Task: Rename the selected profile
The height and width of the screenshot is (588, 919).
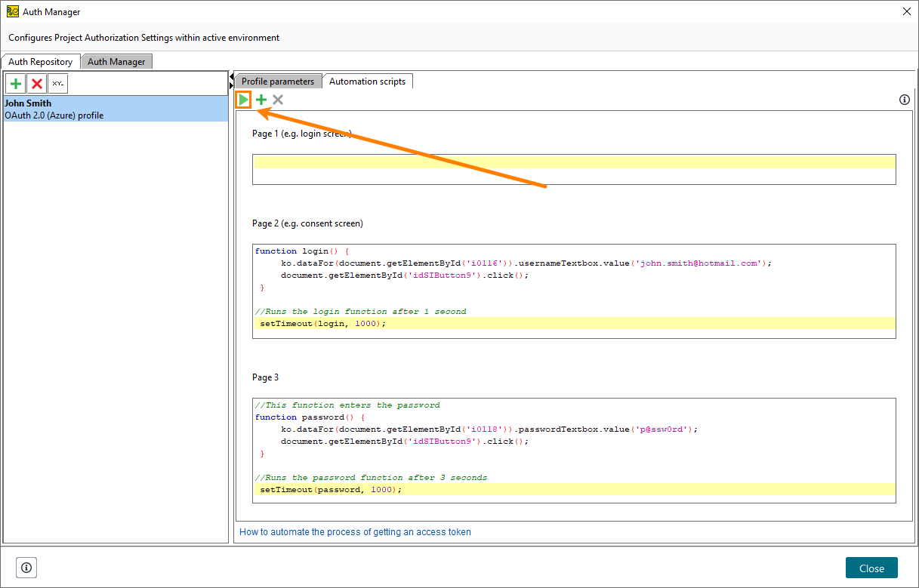Action: [x=57, y=83]
